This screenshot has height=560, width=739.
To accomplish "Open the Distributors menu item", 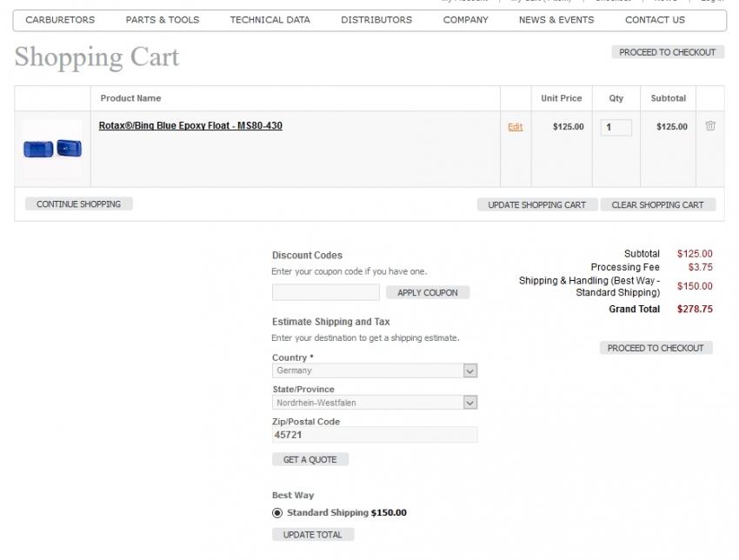I will click(376, 20).
